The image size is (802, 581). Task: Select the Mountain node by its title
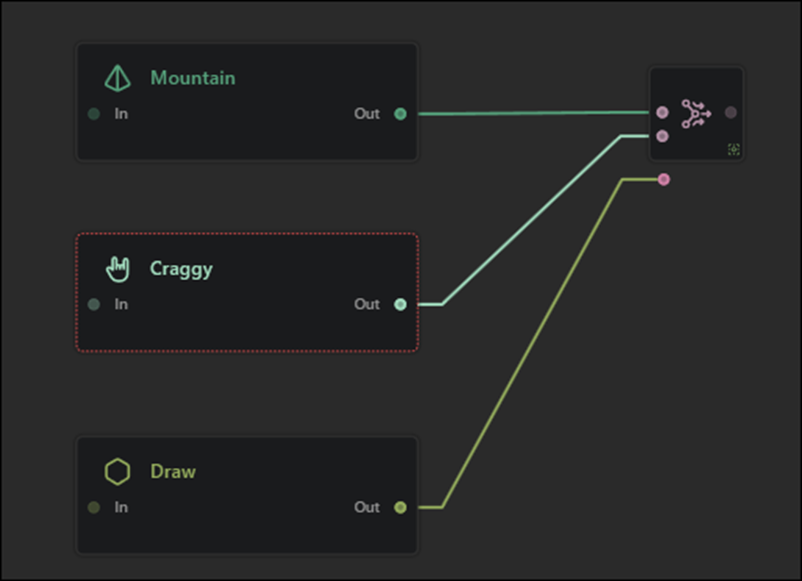click(192, 78)
